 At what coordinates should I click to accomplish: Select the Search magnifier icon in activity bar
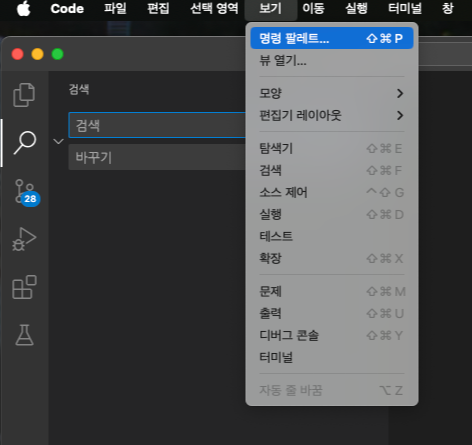pos(25,143)
